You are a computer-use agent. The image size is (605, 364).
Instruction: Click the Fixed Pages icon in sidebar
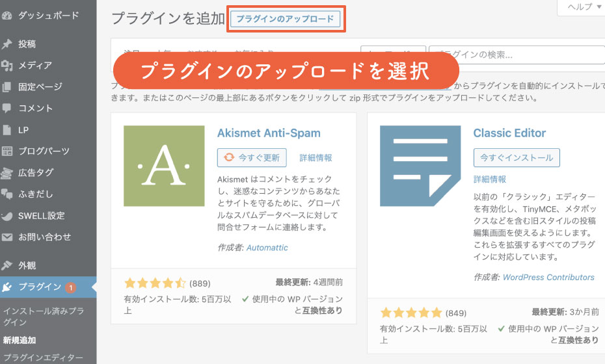pos(8,87)
